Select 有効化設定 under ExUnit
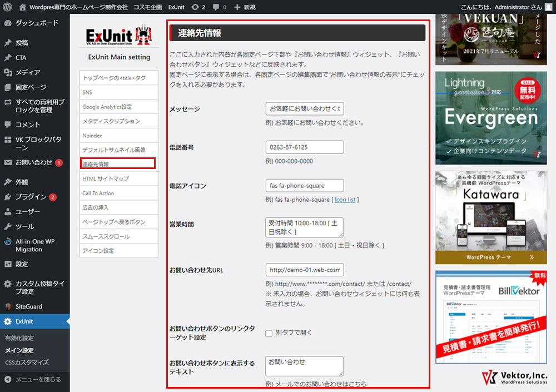 [x=19, y=338]
